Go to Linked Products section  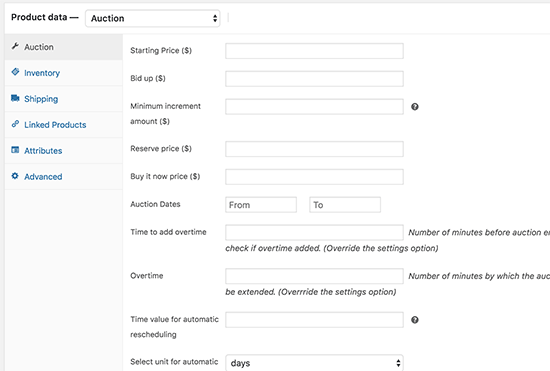[55, 125]
